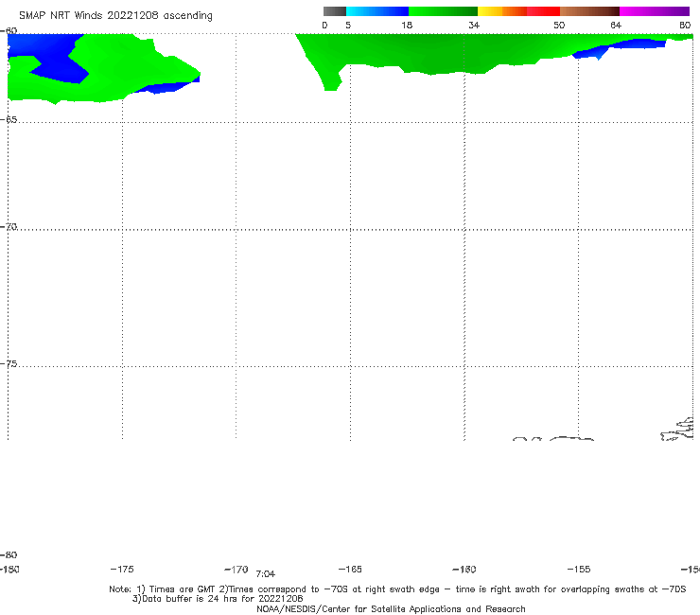Viewport: 700px width, 615px height.
Task: Select the brown segment of the color bar
Action: pos(589,11)
